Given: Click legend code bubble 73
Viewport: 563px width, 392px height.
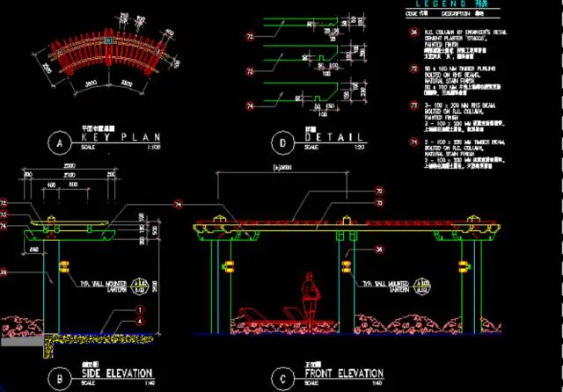Looking at the screenshot, I should click(x=414, y=105).
